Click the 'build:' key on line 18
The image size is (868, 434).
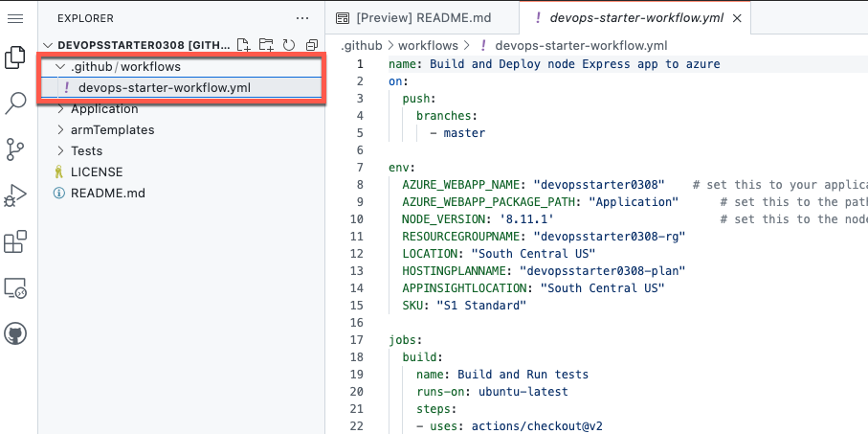423,357
